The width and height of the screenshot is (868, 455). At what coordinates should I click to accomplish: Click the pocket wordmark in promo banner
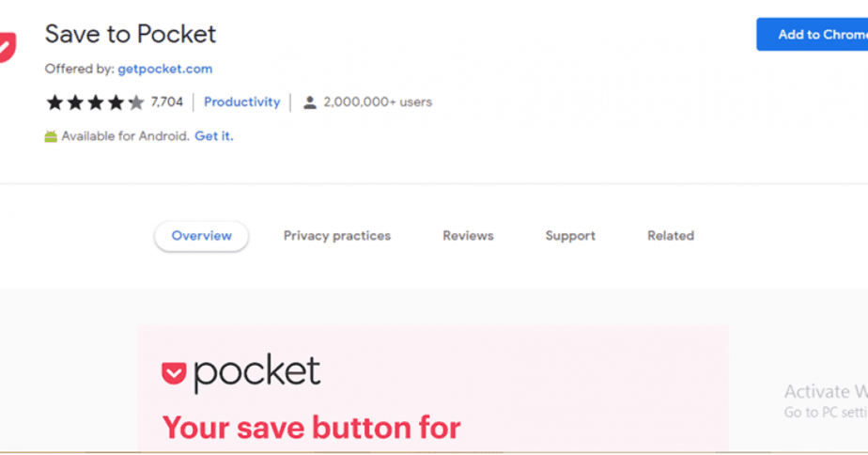tap(256, 372)
